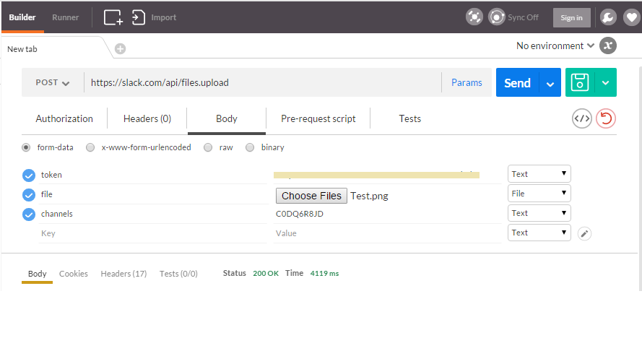
Task: Click the red reset request icon
Action: (x=607, y=118)
